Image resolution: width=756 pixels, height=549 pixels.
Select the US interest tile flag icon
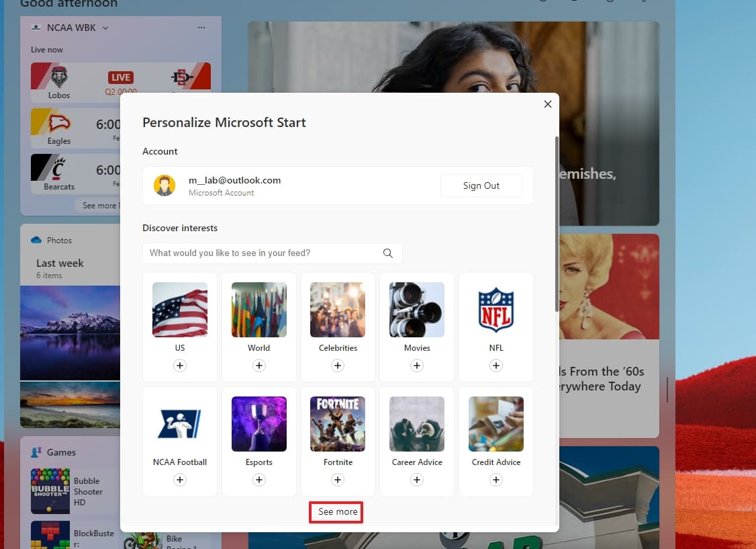pyautogui.click(x=179, y=309)
